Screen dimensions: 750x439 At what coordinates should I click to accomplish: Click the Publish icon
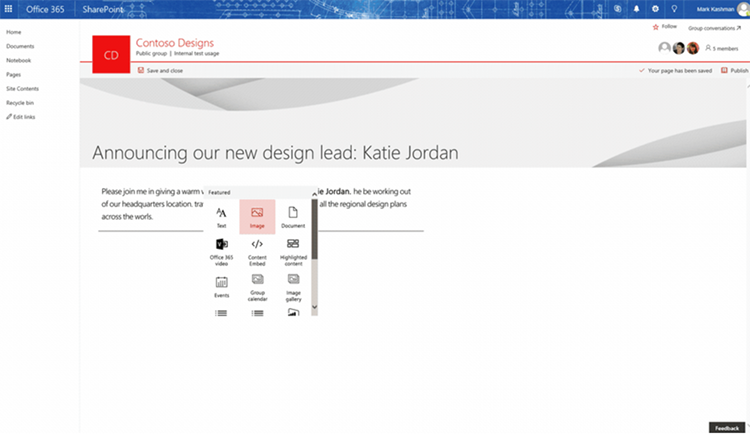(x=724, y=70)
